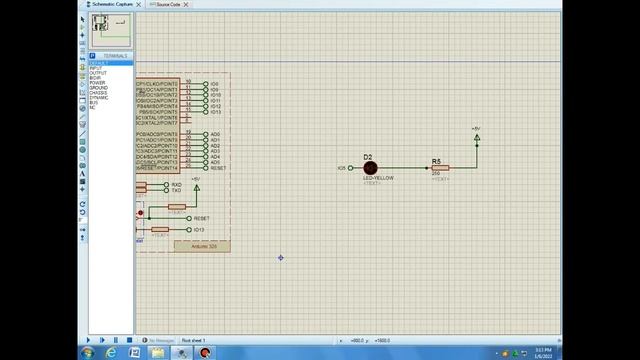Choose the Device Pins tool
The height and width of the screenshot is (360, 640).
click(x=82, y=84)
